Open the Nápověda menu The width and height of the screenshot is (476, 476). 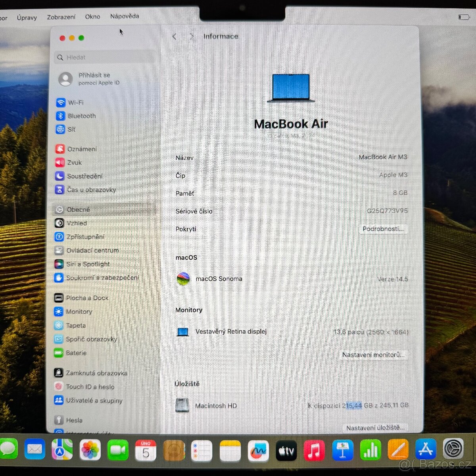coord(124,17)
